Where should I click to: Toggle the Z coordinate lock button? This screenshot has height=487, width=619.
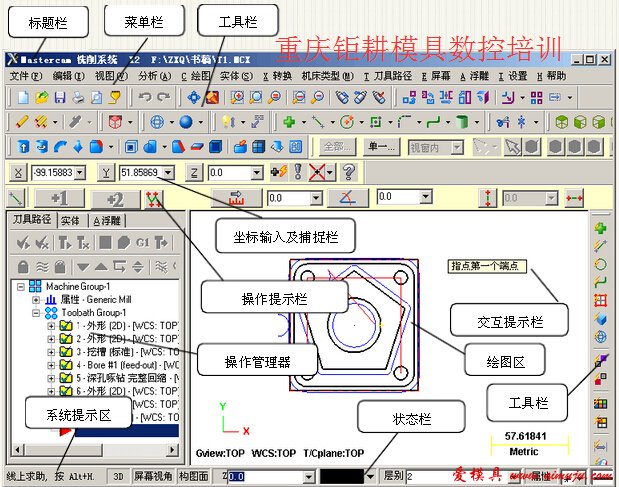[x=194, y=172]
